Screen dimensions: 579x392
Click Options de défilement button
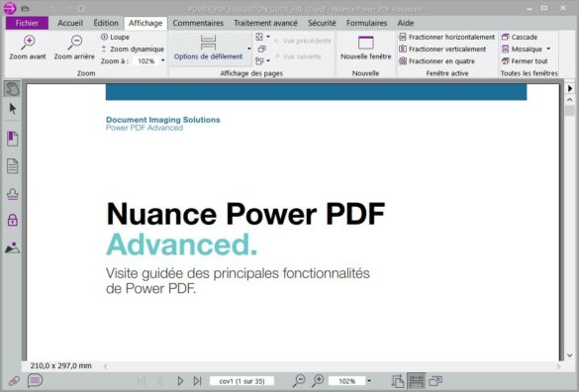(208, 49)
